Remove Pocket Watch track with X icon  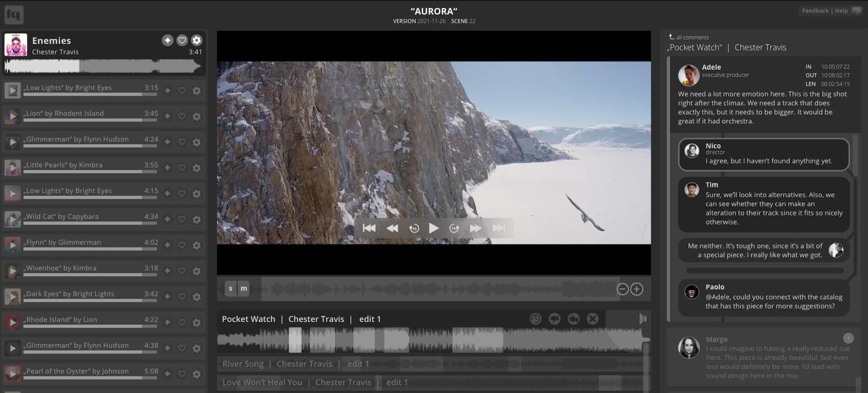tap(593, 319)
